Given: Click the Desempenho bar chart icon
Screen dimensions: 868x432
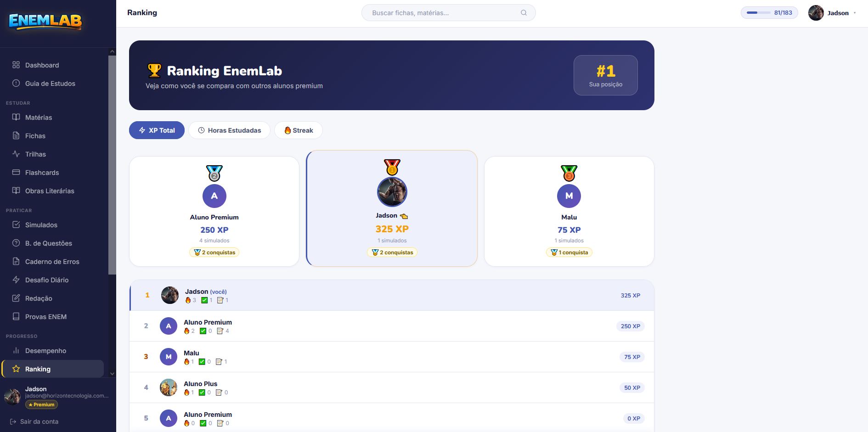Looking at the screenshot, I should 16,351.
